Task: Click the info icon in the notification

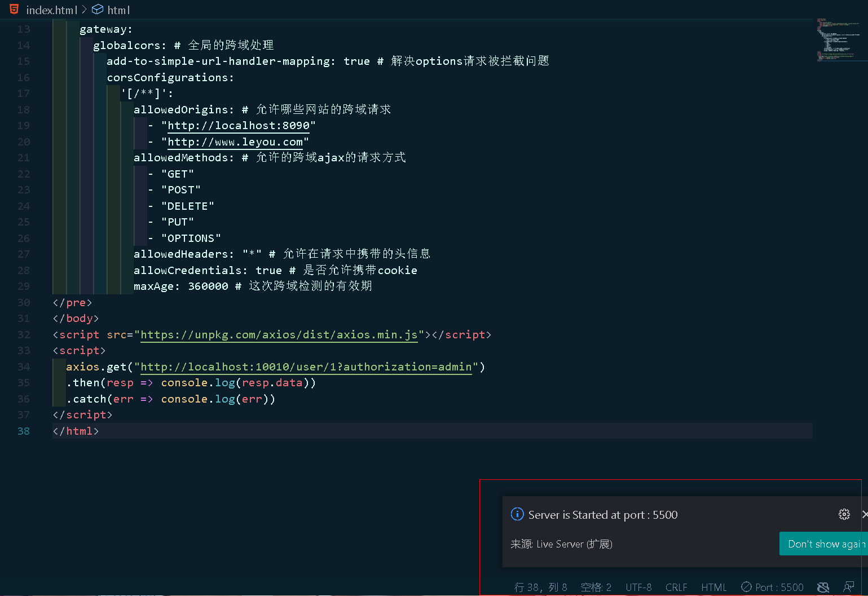Action: [517, 514]
